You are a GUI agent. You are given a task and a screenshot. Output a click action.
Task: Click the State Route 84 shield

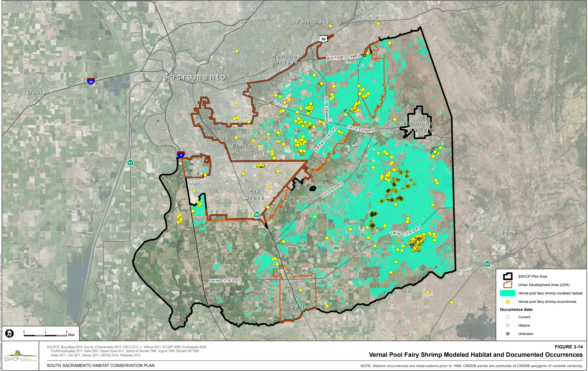click(x=130, y=162)
